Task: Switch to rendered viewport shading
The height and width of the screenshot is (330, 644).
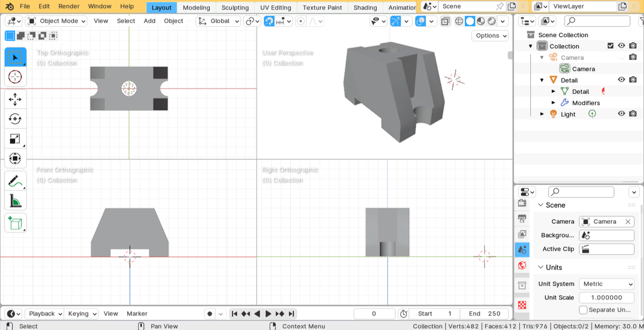Action: coord(491,21)
